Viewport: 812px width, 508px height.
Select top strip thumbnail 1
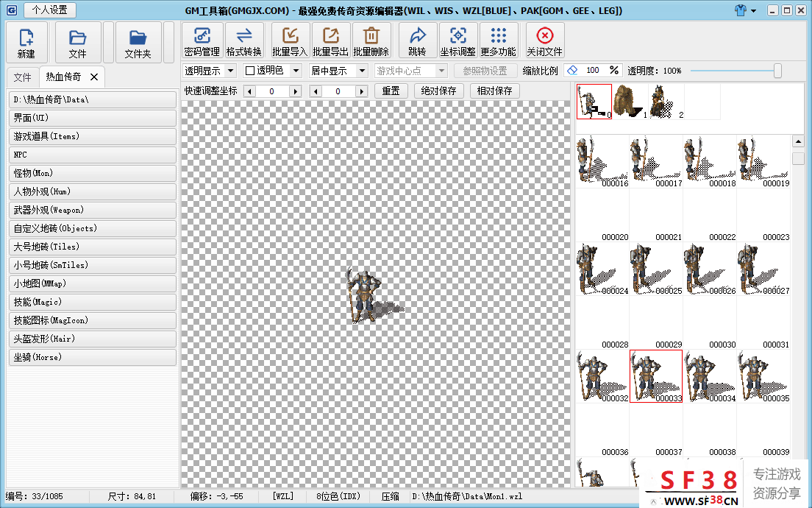click(x=630, y=102)
